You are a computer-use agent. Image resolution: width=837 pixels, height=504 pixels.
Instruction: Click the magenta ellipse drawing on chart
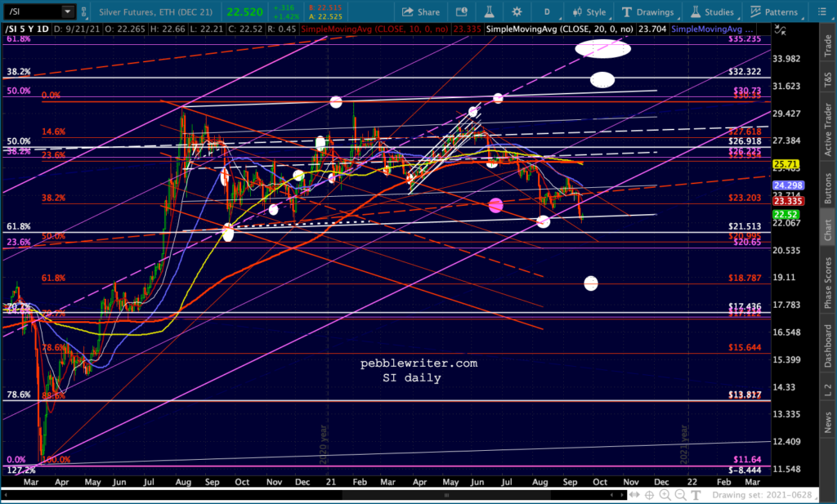pos(495,205)
